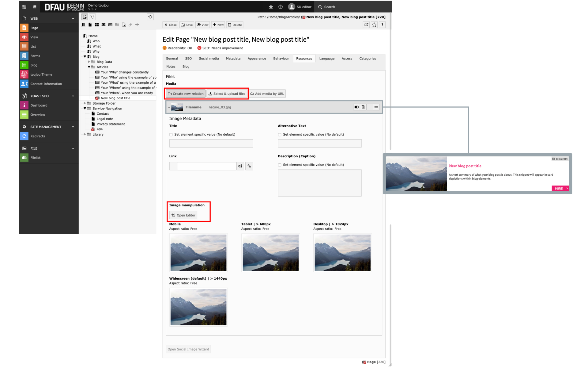The width and height of the screenshot is (588, 368).
Task: Check Set element specific value under Alternative Text
Action: click(279, 134)
